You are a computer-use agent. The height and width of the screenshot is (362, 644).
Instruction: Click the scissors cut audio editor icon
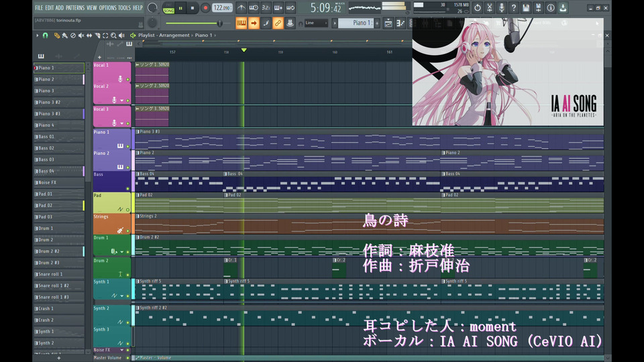coord(490,7)
